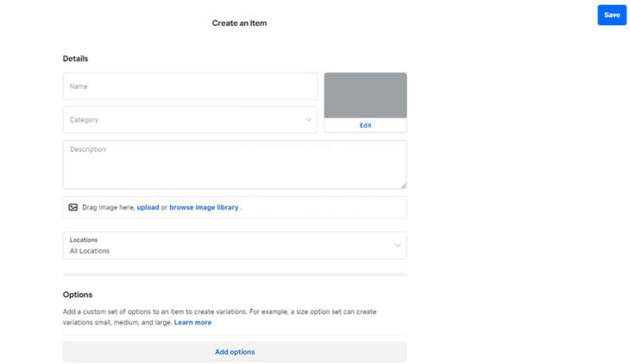This screenshot has height=364, width=630.
Task: Click the Description box resize handle
Action: click(402, 185)
